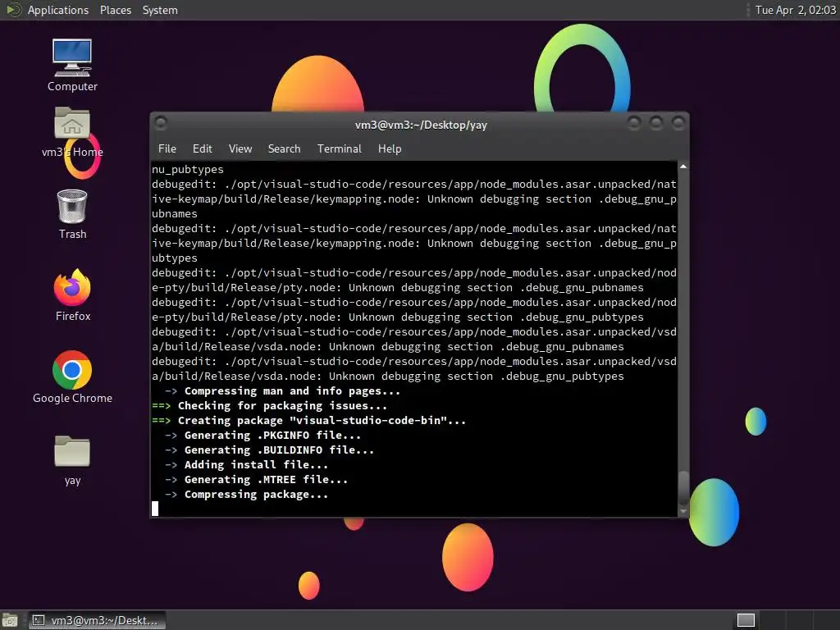This screenshot has height=630, width=840.
Task: Open the terminal Edit menu
Action: click(x=203, y=149)
